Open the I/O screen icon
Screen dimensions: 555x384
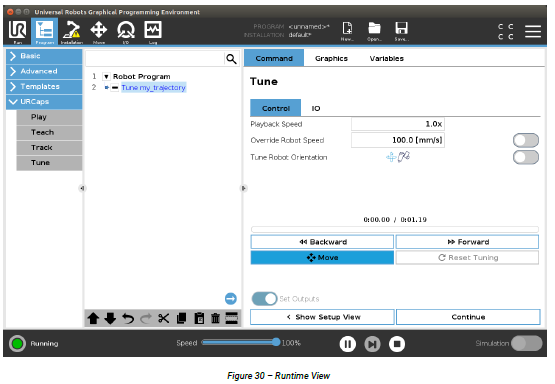pos(126,32)
